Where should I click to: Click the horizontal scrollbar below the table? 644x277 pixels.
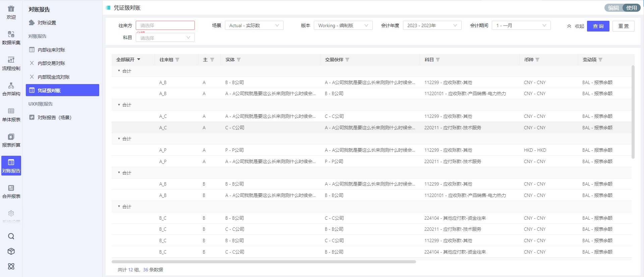click(264, 262)
